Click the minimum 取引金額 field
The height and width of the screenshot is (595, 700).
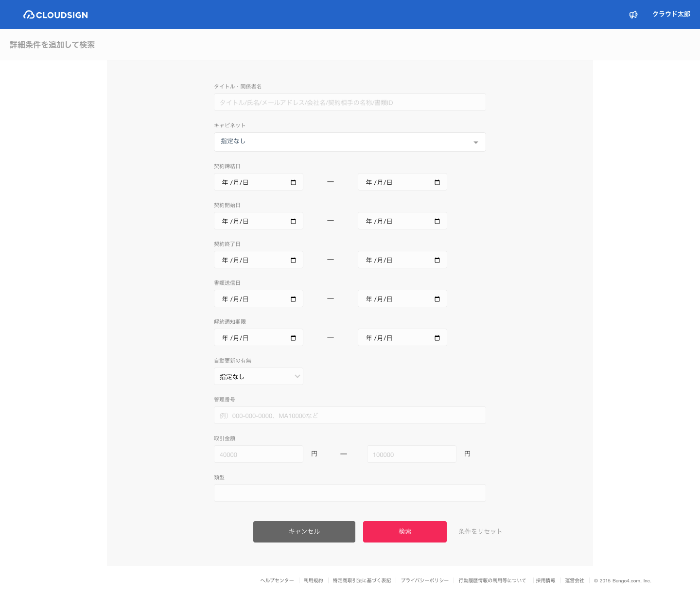click(x=258, y=455)
